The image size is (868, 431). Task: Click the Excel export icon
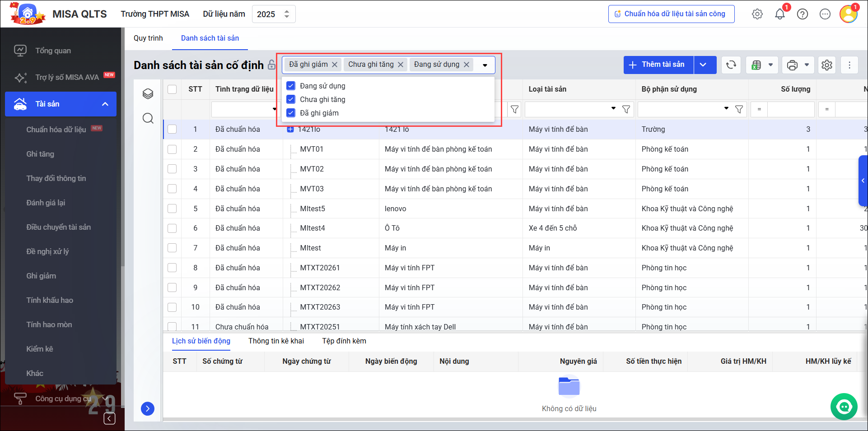point(756,65)
